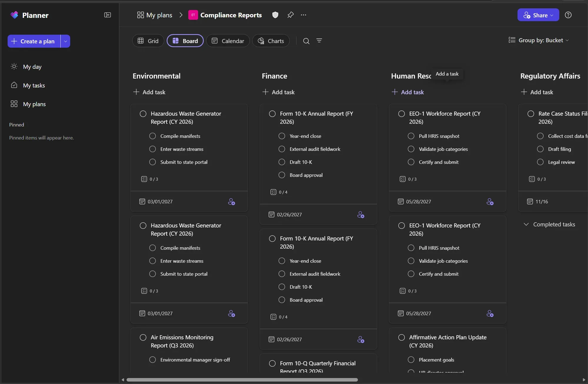Image resolution: width=588 pixels, height=384 pixels.
Task: Expand the Completed tasks section
Action: coord(549,224)
